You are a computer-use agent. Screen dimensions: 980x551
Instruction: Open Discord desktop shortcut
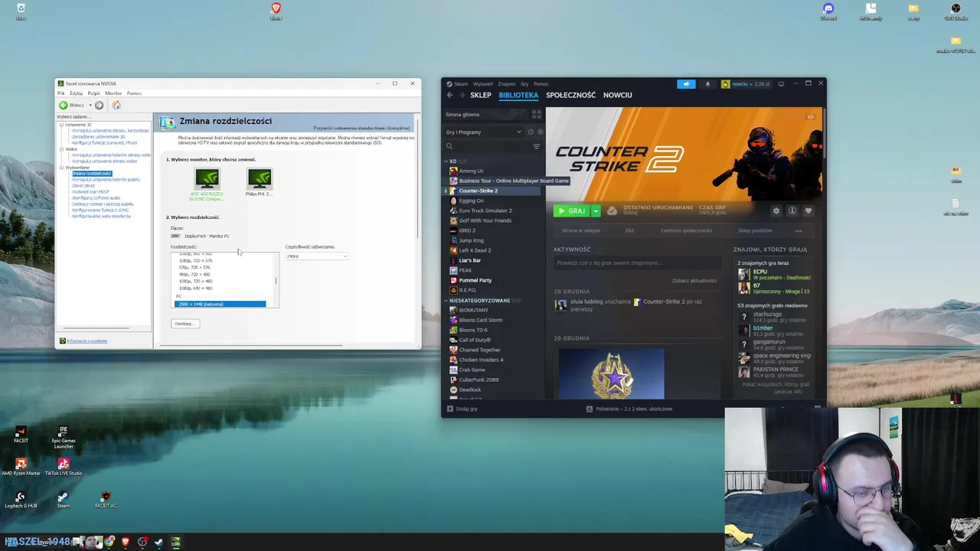[x=828, y=11]
